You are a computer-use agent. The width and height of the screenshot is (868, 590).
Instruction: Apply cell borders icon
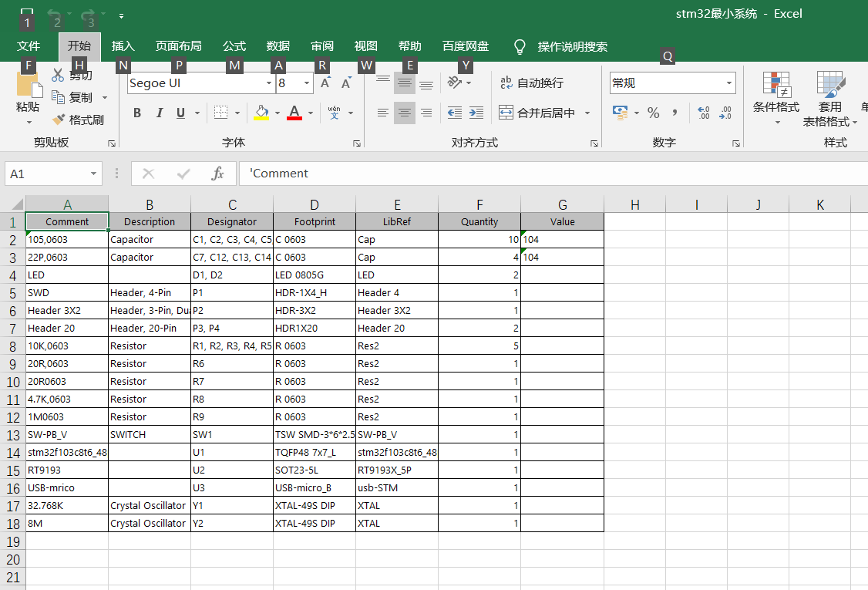click(x=221, y=113)
